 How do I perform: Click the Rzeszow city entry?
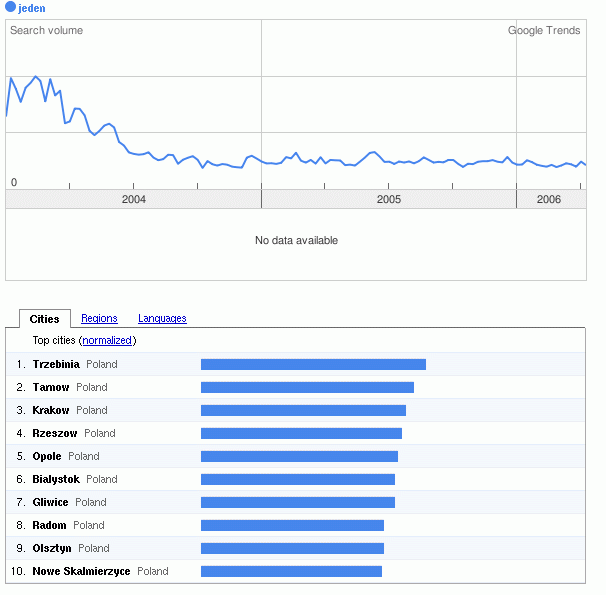pos(55,433)
